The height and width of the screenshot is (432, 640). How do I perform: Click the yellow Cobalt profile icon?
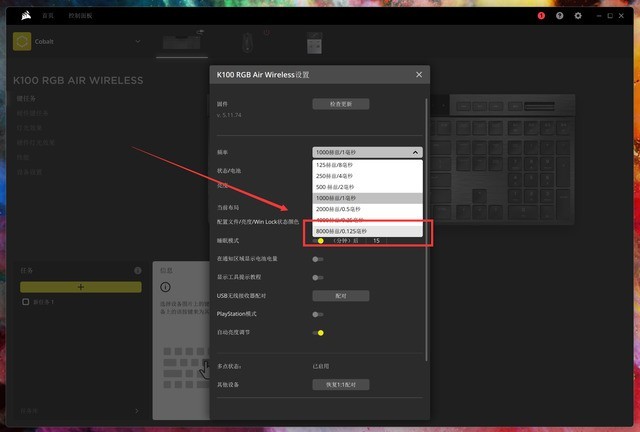coord(22,42)
